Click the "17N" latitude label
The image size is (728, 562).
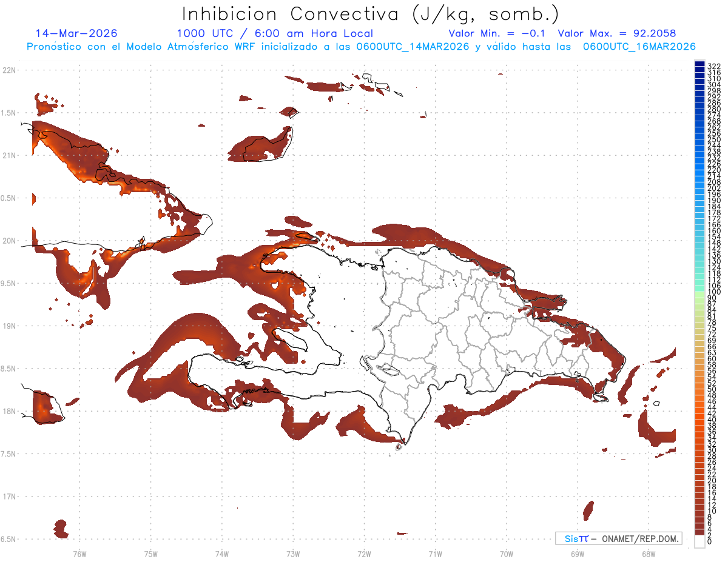pyautogui.click(x=8, y=497)
